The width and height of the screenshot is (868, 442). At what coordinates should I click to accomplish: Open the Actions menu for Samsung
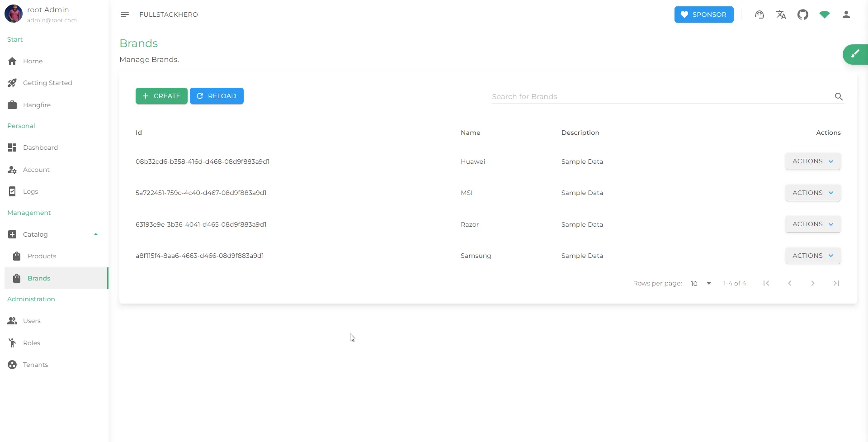(812, 255)
